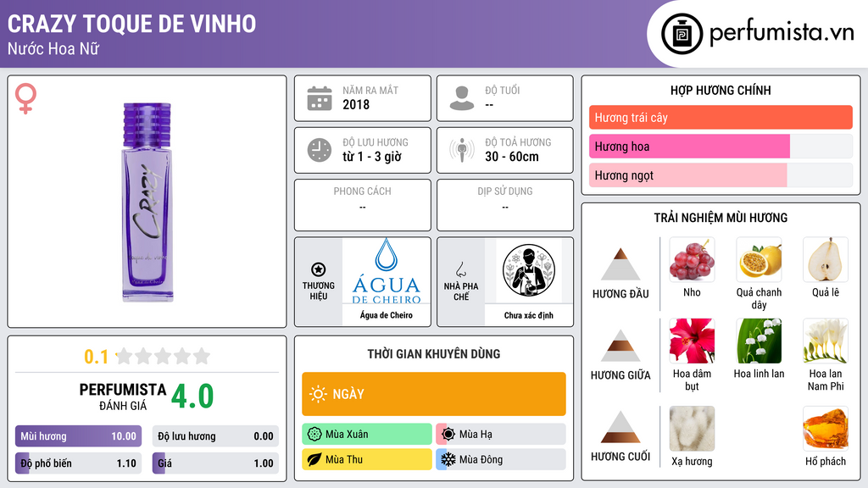Click the Dịp sử dụng card
Viewport: 868px width, 488px height.
pyautogui.click(x=505, y=205)
